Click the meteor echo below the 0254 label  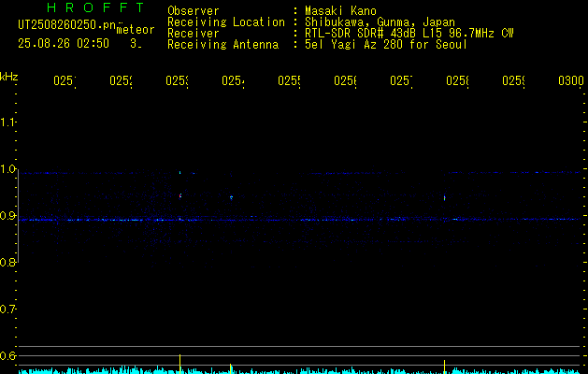[231, 197]
